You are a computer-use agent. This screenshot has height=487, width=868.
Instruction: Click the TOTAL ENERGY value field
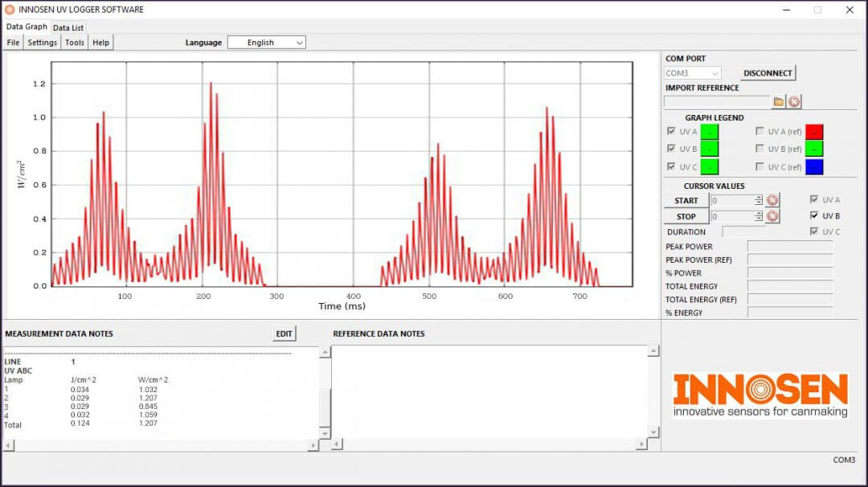point(790,286)
